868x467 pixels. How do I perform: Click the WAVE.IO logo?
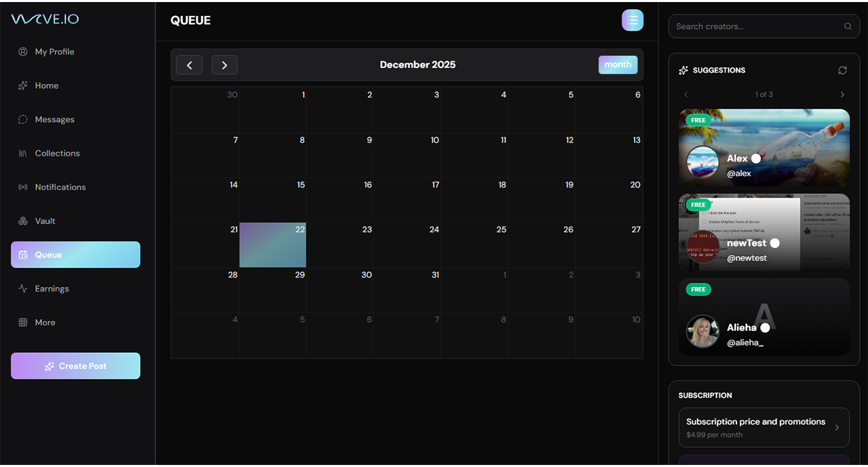point(45,19)
